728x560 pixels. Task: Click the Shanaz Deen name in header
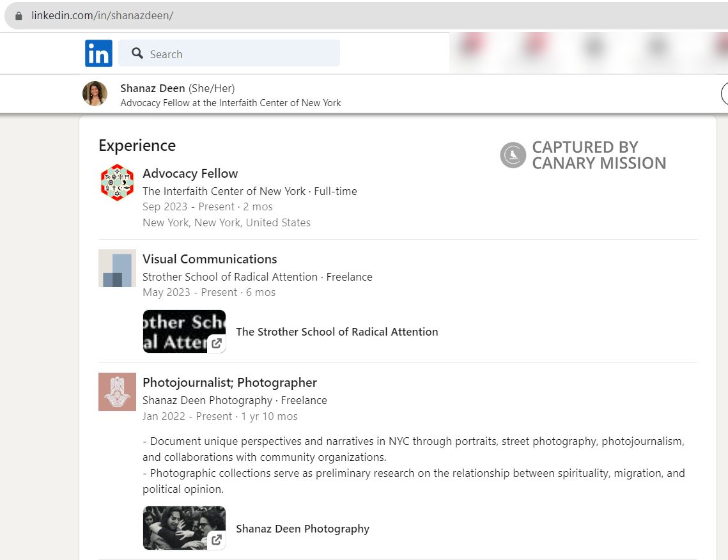[152, 88]
